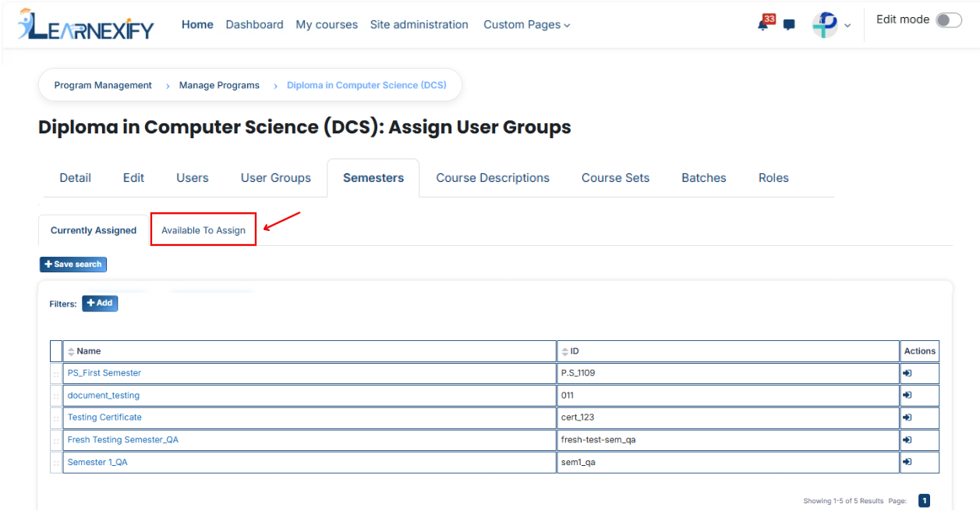The width and height of the screenshot is (980, 515).
Task: Open Site administration
Action: (x=419, y=25)
